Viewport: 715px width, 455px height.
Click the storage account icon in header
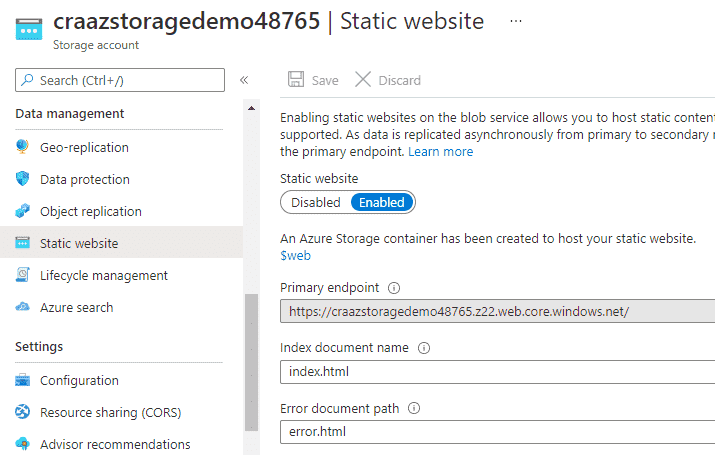pyautogui.click(x=29, y=29)
